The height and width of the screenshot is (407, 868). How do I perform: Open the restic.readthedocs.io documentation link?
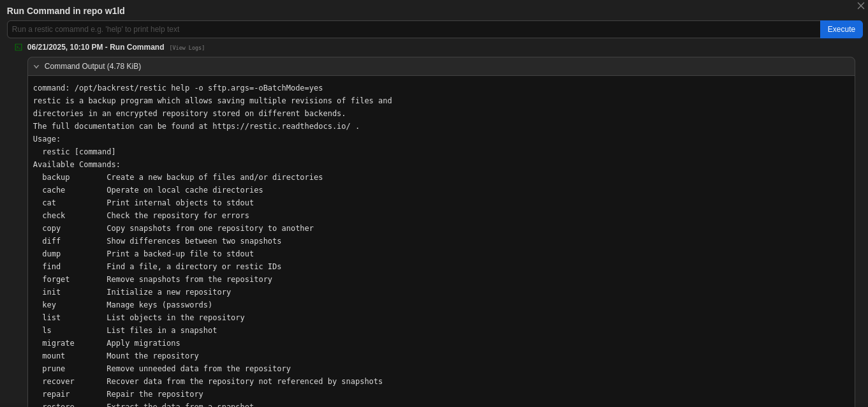[x=281, y=126]
